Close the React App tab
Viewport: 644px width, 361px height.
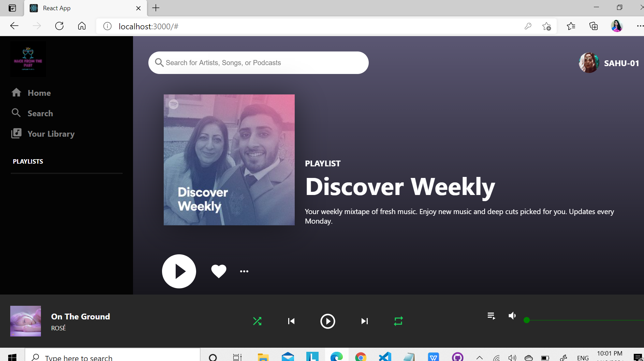[138, 8]
